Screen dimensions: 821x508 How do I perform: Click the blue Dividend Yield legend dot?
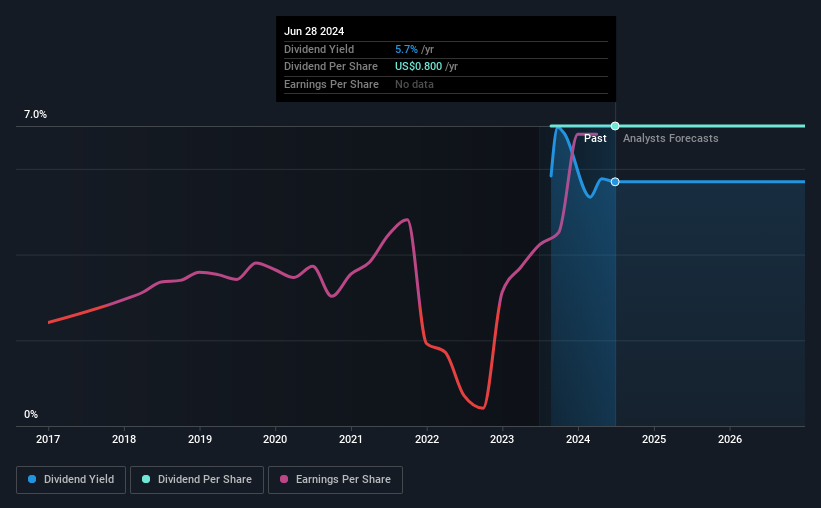coord(32,479)
